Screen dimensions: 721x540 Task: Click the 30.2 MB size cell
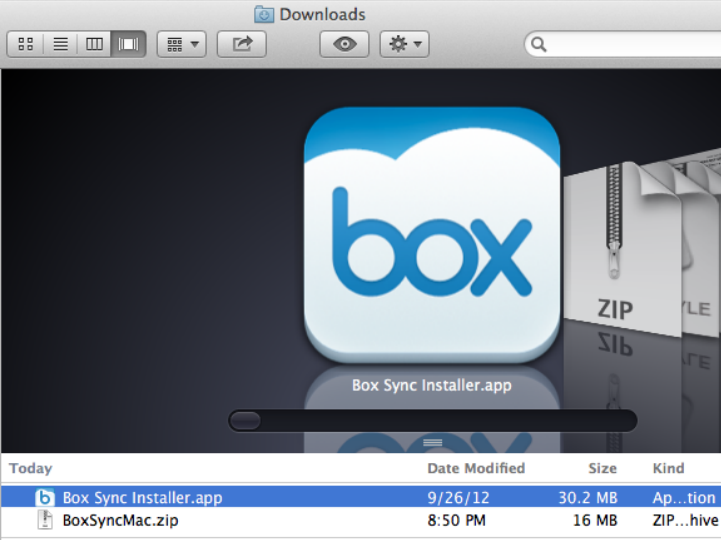tap(588, 498)
